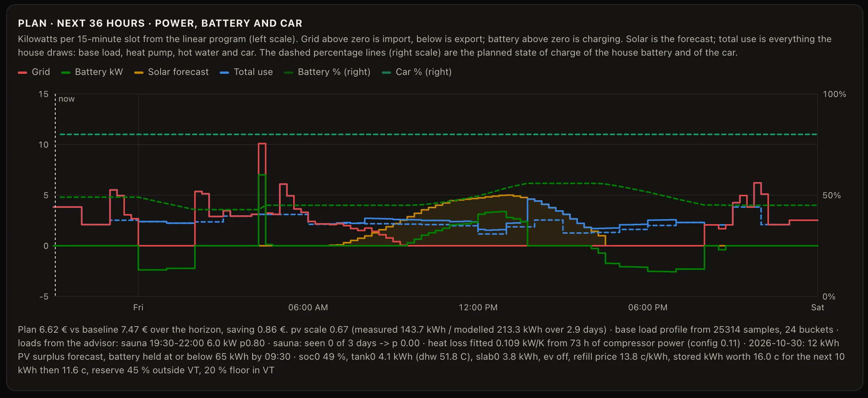Click the Sat axis label

coord(817,307)
